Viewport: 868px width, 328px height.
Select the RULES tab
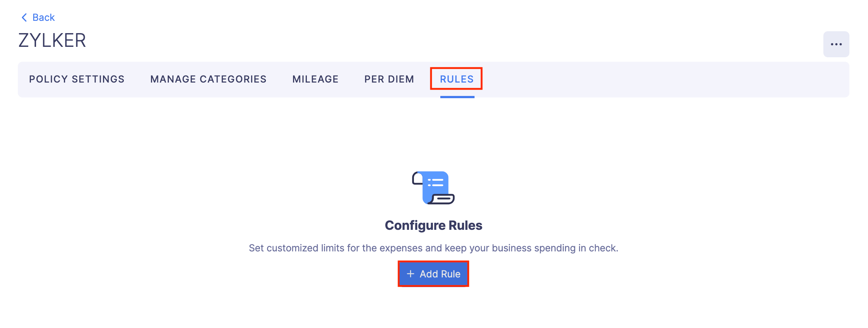(456, 79)
